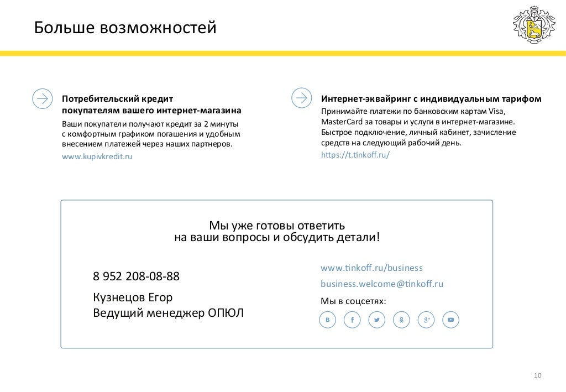The image size is (566, 392).
Task: Click the Google Plus icon
Action: [x=426, y=320]
